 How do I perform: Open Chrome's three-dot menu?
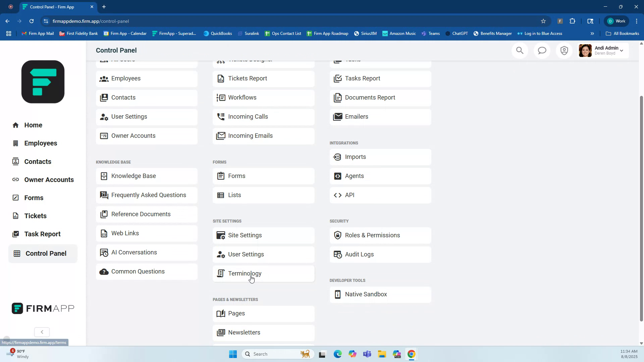(637, 21)
